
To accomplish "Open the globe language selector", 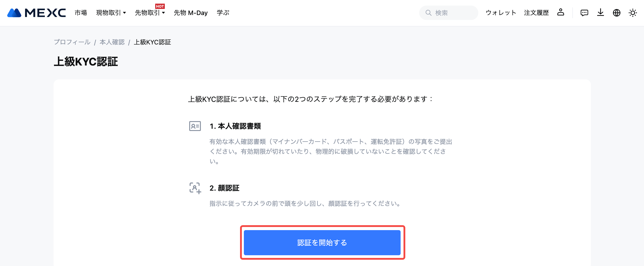I will 616,13.
